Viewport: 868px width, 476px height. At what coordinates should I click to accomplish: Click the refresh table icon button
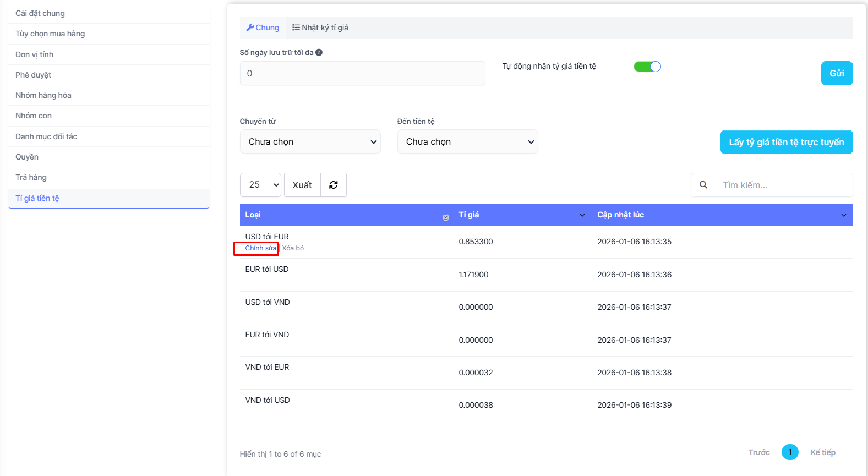[334, 185]
